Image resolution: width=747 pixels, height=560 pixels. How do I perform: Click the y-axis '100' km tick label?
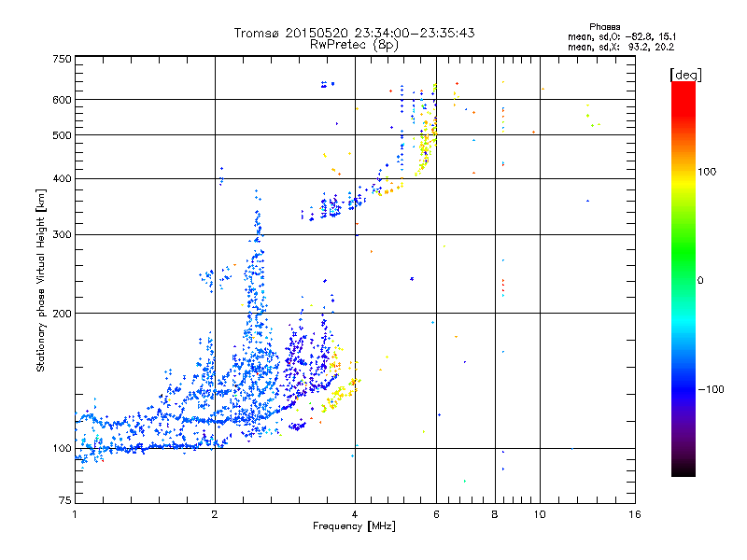(62, 449)
